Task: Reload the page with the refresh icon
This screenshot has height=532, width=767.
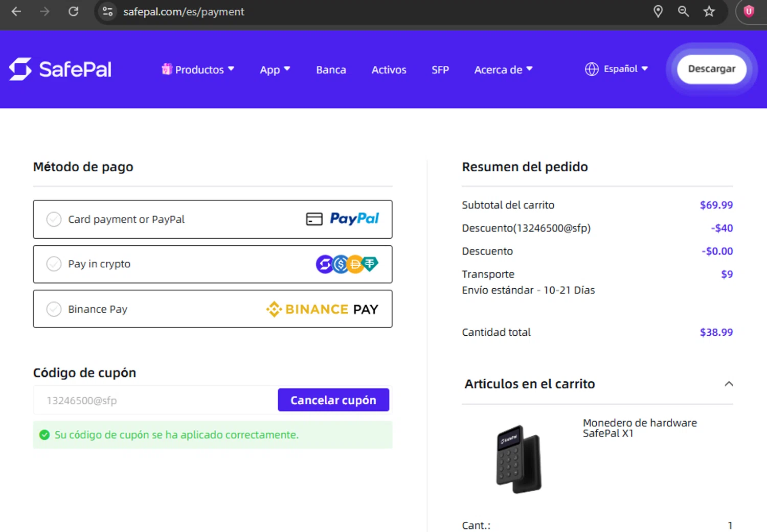Action: click(x=73, y=11)
